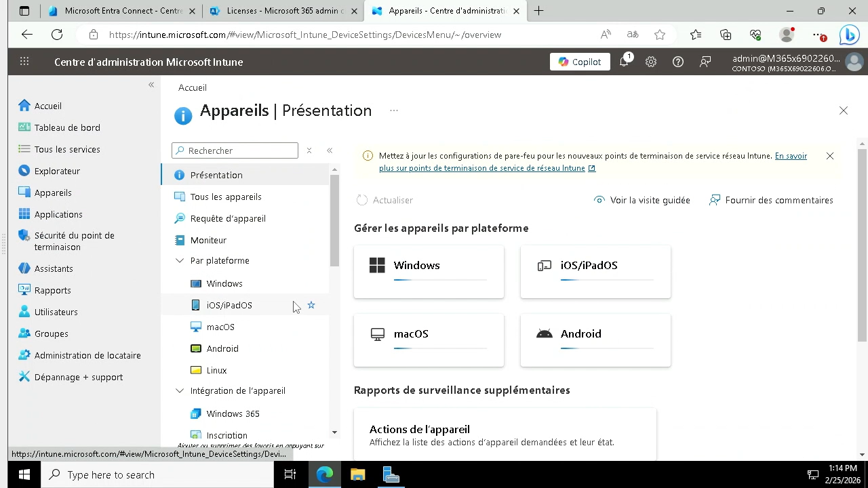Screen dimensions: 868x488
Task: Add this page to favorites star
Action: (660, 35)
